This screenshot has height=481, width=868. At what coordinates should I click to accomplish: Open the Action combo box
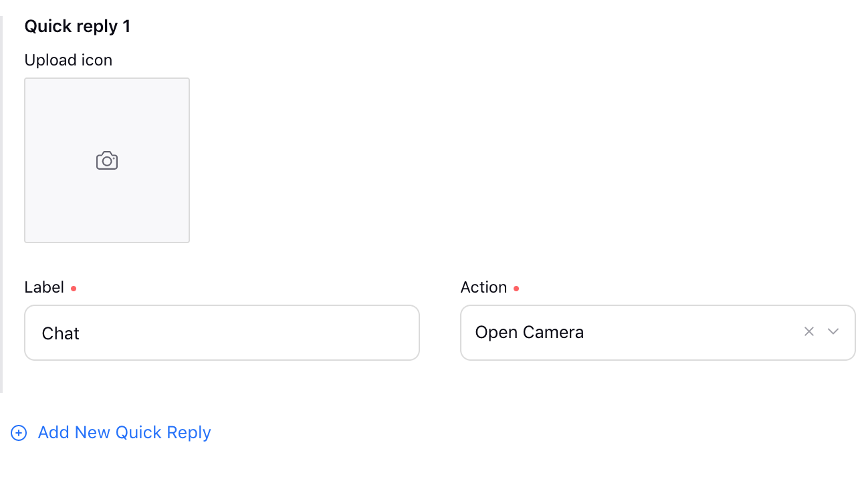click(658, 333)
